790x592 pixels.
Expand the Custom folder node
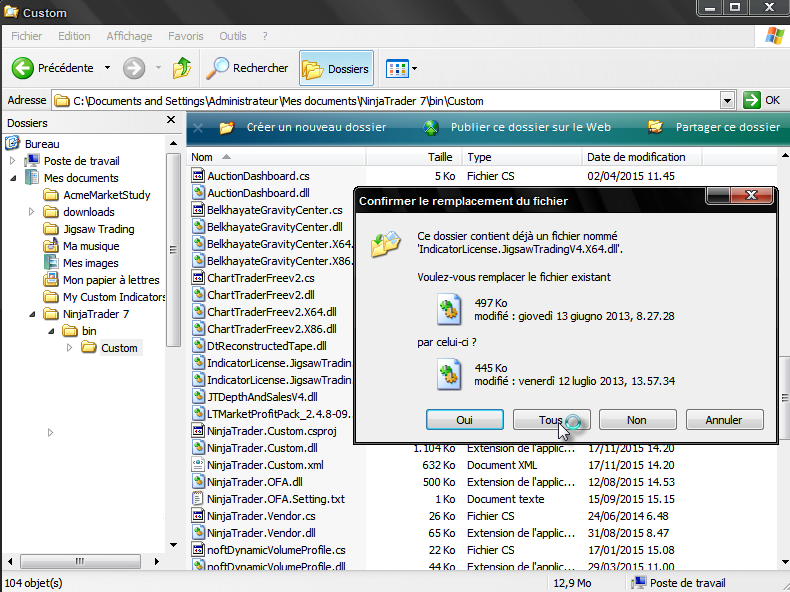pos(70,348)
